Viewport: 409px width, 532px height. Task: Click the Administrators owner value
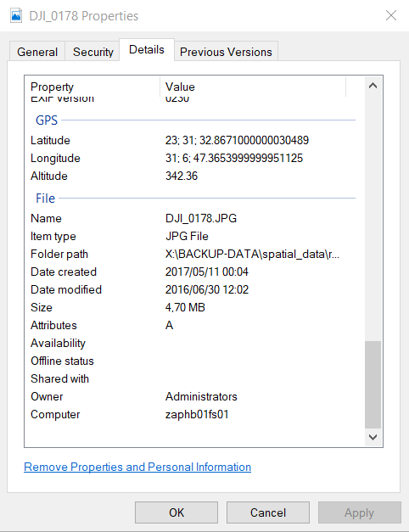pos(201,396)
